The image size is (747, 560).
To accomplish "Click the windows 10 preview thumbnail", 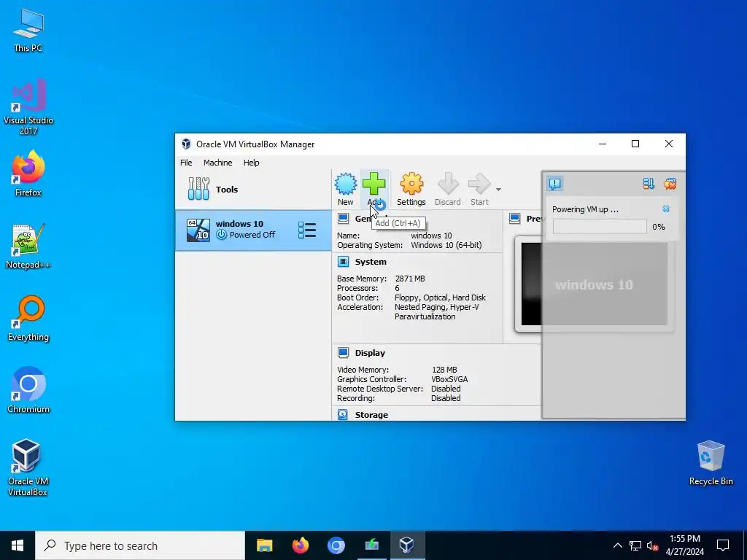I will [x=594, y=284].
